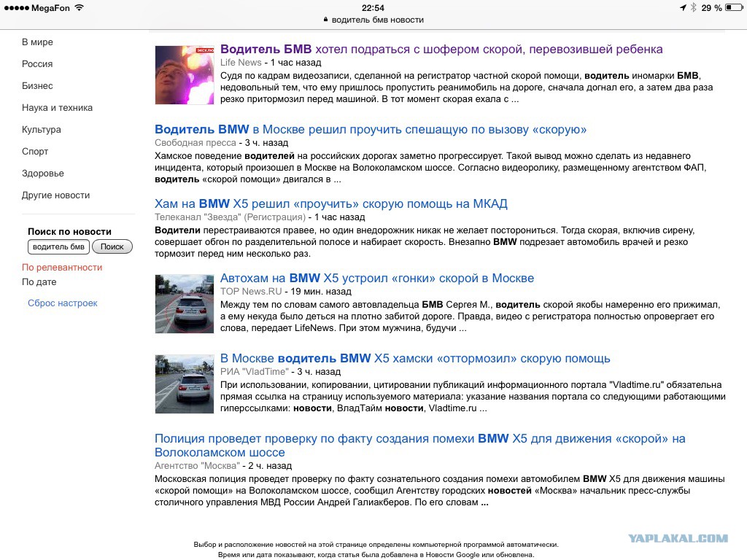Open headline 'Хам на BMW X5 решил проучить'
747x560 pixels.
(x=331, y=203)
